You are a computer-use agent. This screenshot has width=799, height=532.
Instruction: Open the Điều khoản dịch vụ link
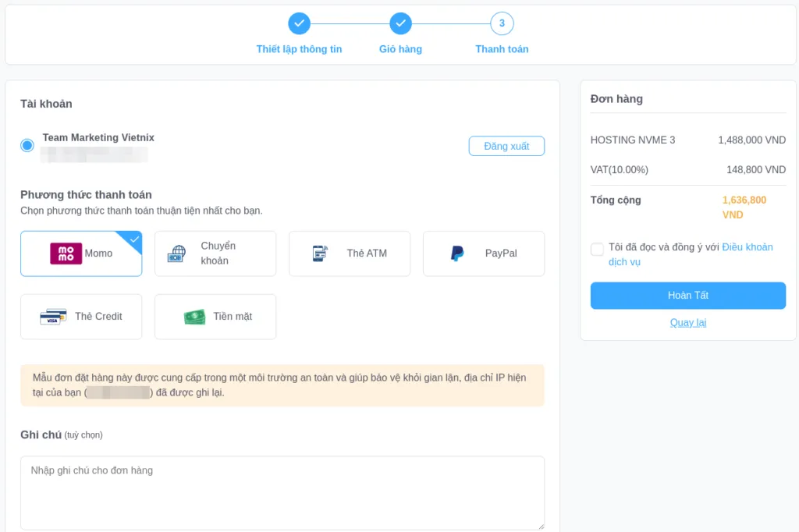point(747,247)
